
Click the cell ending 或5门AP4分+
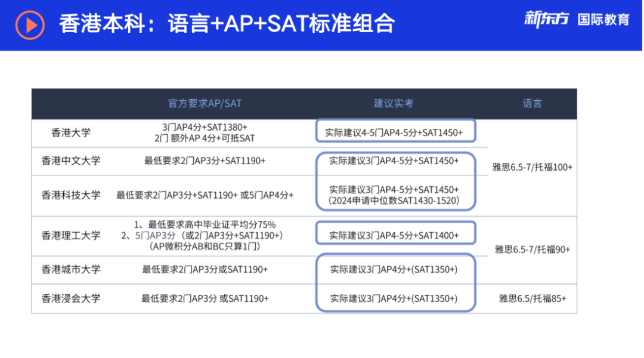(205, 195)
